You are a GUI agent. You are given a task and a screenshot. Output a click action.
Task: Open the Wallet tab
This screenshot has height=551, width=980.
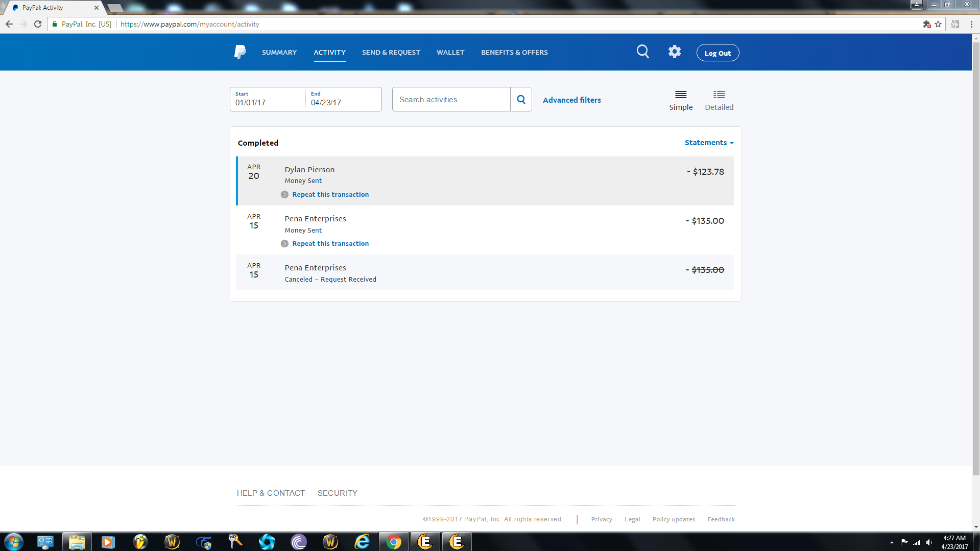(450, 52)
